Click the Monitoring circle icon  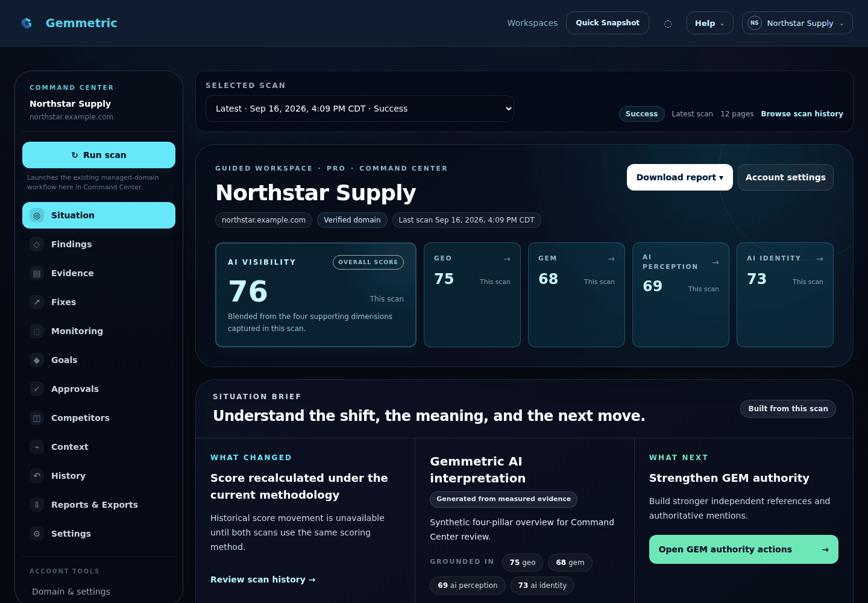pos(37,331)
